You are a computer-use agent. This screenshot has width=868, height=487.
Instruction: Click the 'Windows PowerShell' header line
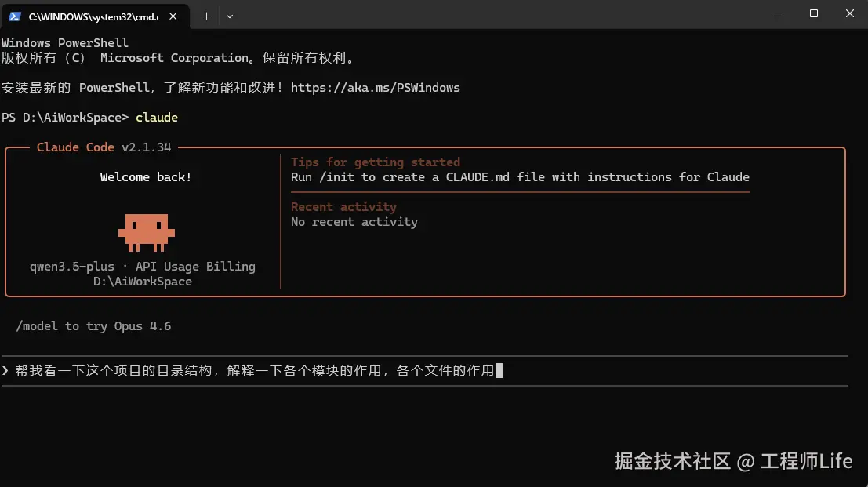coord(65,42)
